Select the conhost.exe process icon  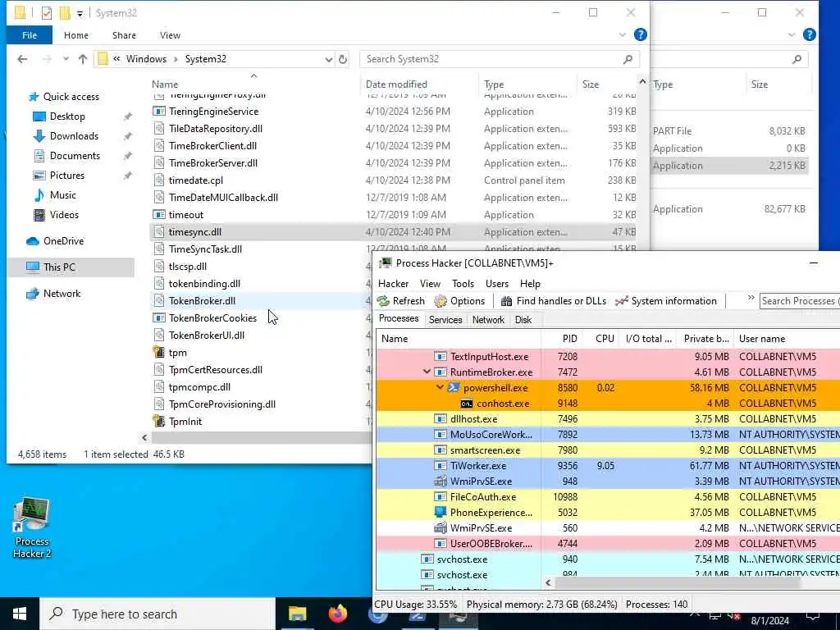coord(467,404)
